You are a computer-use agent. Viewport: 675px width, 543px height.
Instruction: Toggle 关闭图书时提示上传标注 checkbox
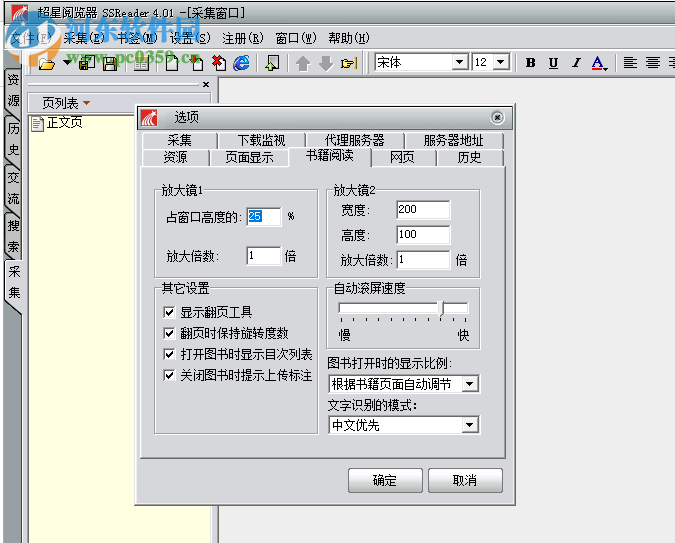click(x=169, y=375)
